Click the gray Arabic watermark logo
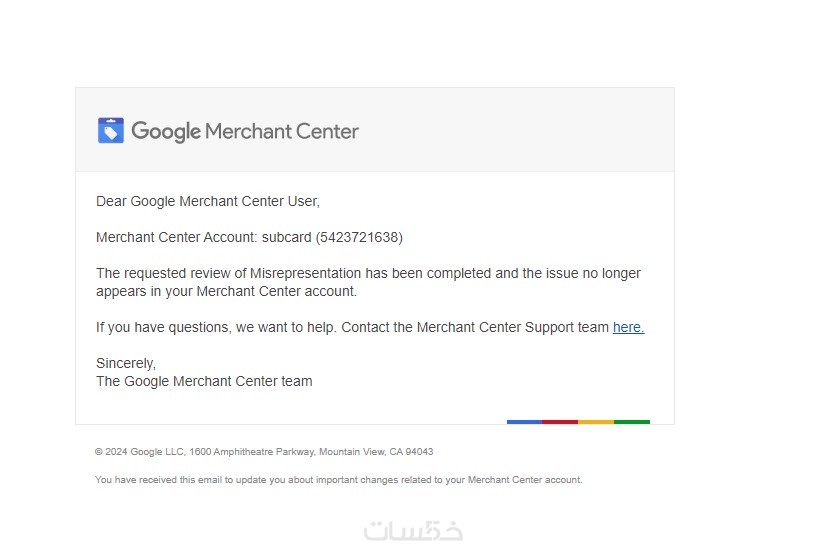 click(x=414, y=531)
